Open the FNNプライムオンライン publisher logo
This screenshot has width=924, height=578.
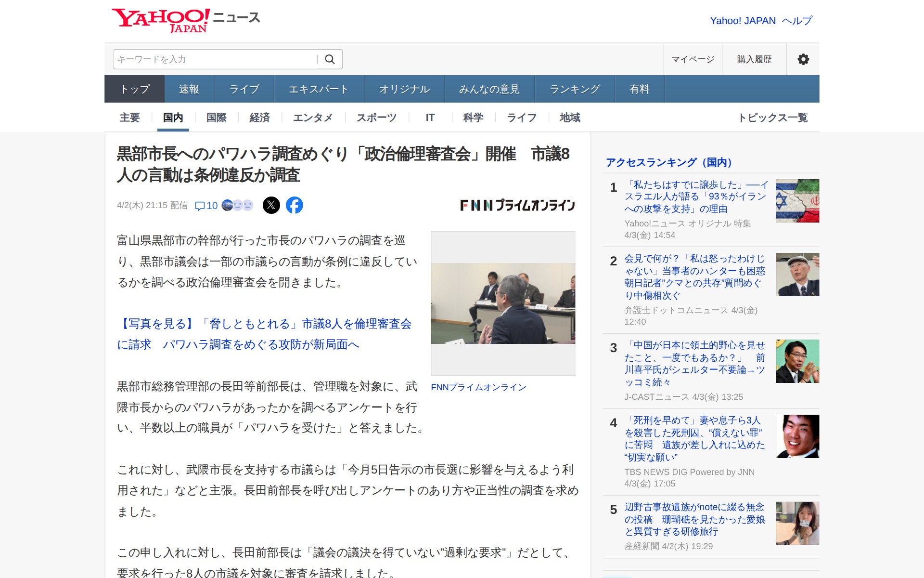[517, 205]
